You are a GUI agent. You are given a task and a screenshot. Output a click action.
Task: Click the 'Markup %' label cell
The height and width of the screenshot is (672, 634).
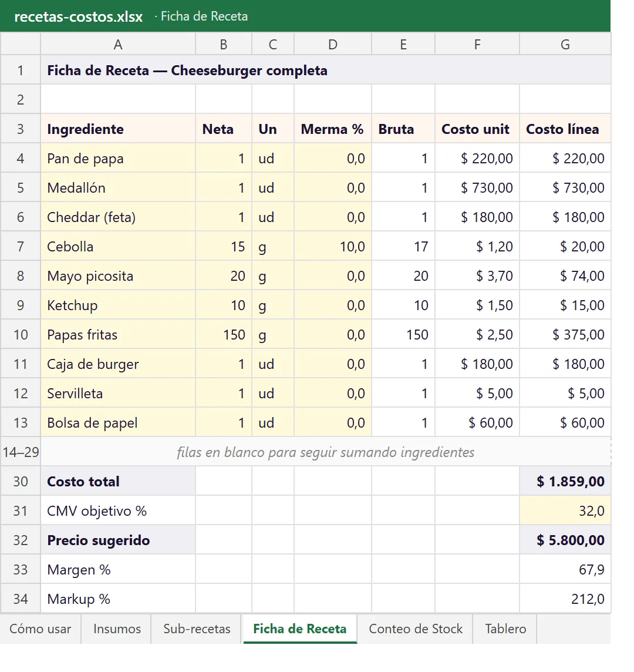tap(118, 599)
